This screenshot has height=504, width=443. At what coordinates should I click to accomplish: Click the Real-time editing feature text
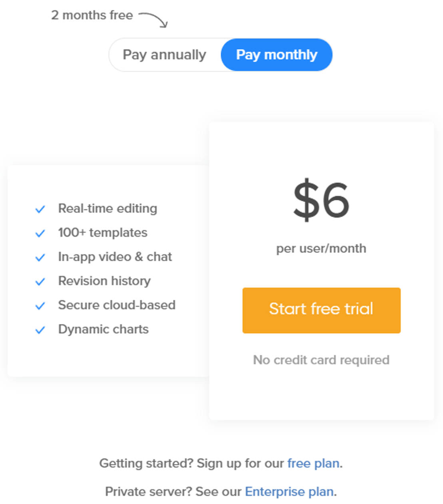(x=108, y=208)
